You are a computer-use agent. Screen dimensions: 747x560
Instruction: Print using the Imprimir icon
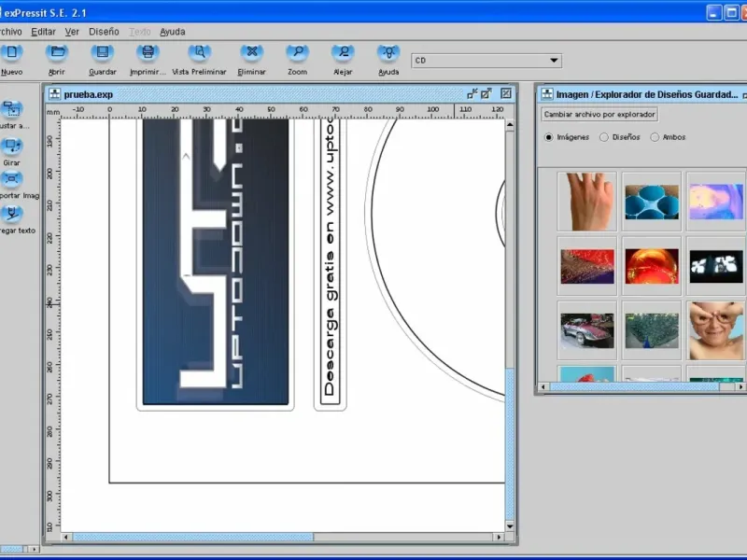coord(148,53)
